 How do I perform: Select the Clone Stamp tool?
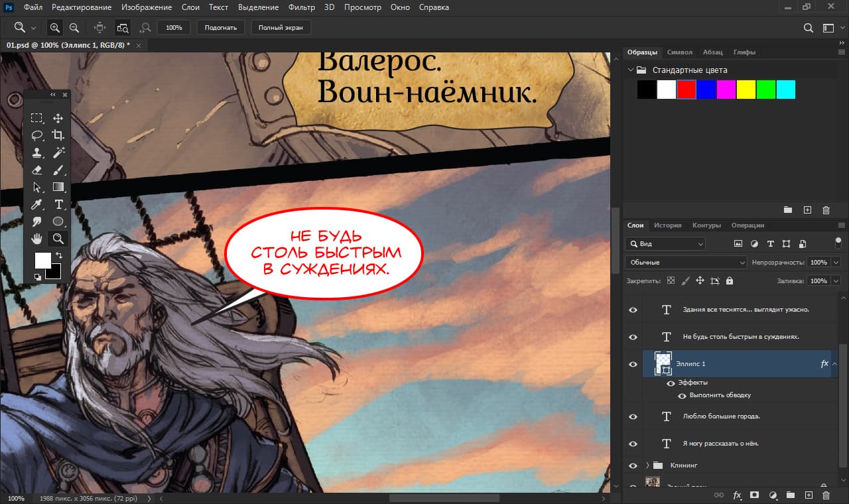pyautogui.click(x=37, y=153)
